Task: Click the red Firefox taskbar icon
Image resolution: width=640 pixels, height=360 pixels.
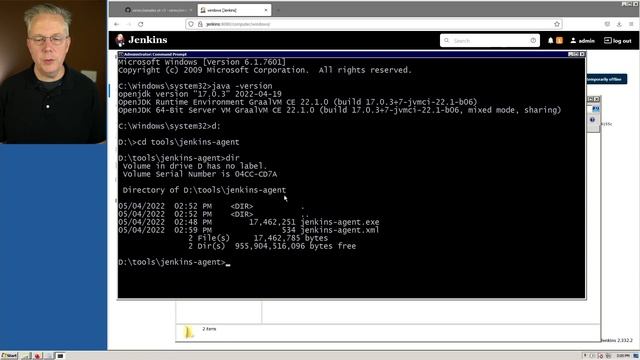Action: tap(37, 356)
